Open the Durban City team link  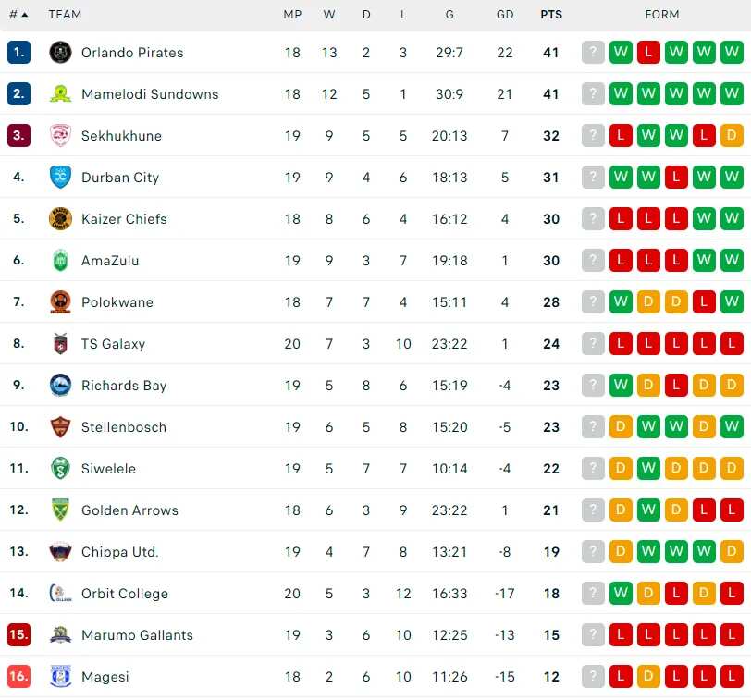pos(120,178)
